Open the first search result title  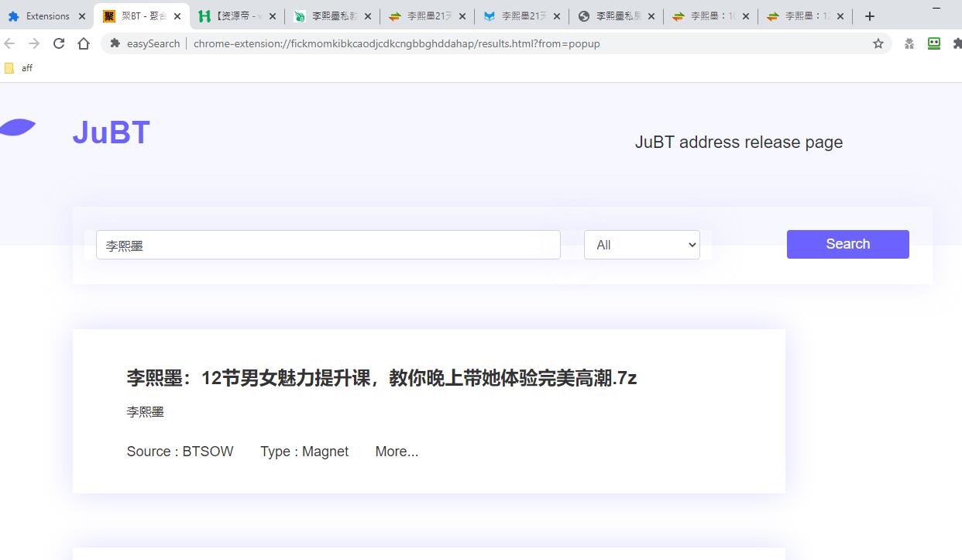(381, 378)
